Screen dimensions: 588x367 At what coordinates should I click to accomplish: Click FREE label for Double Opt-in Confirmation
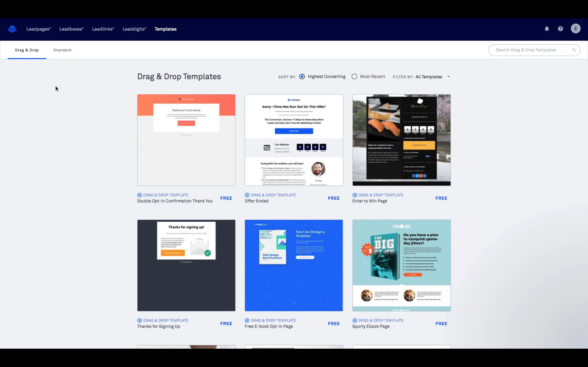tap(226, 198)
